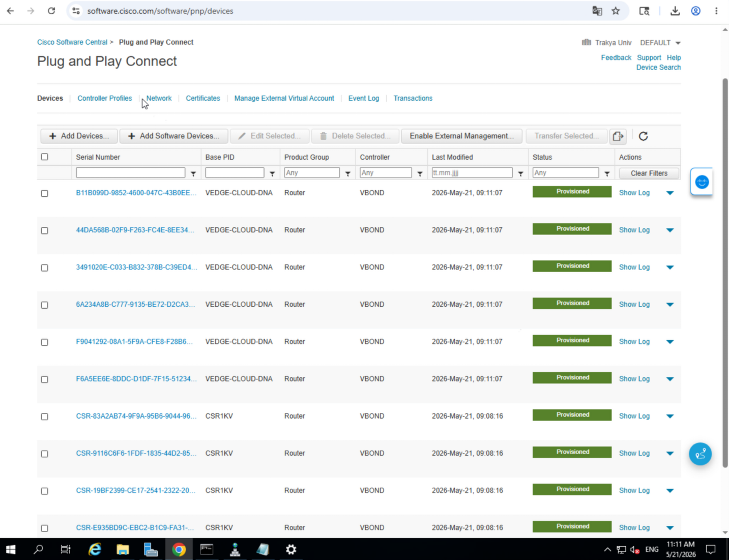Viewport: 729px width, 560px height.
Task: Open the Serial Number filter icon
Action: click(x=193, y=173)
